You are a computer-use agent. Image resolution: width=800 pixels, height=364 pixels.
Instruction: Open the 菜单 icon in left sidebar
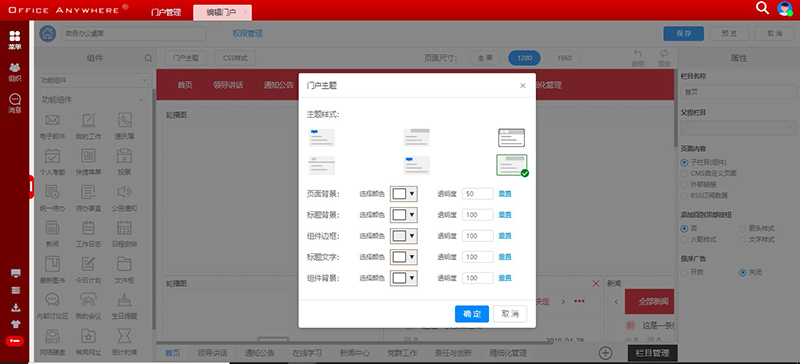(x=15, y=40)
